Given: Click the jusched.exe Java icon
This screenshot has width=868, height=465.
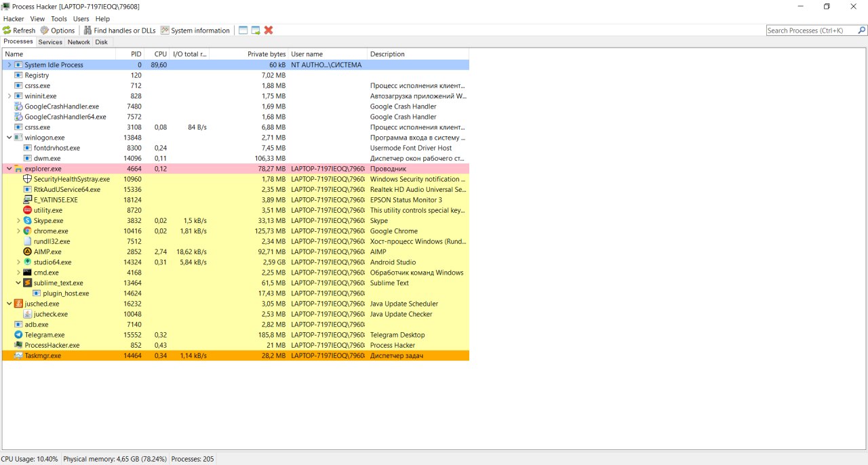Looking at the screenshot, I should coord(18,304).
